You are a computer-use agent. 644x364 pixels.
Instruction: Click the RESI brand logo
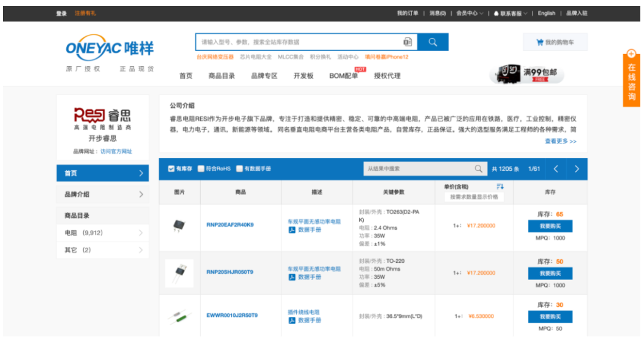point(103,119)
